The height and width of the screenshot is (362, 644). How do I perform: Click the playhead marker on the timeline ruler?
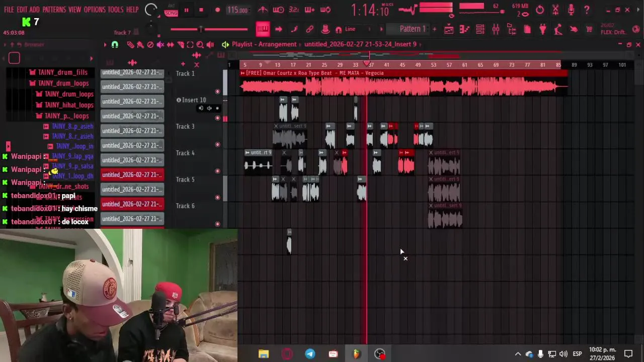[367, 63]
